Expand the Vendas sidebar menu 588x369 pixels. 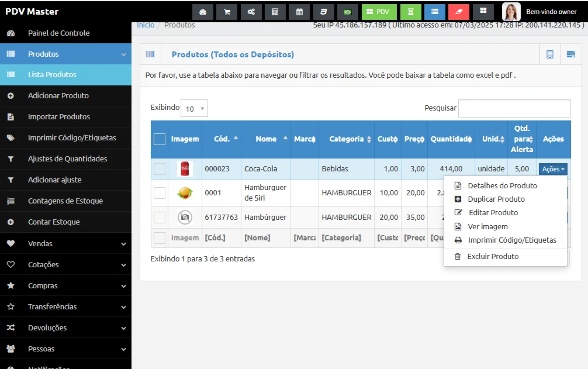(65, 243)
